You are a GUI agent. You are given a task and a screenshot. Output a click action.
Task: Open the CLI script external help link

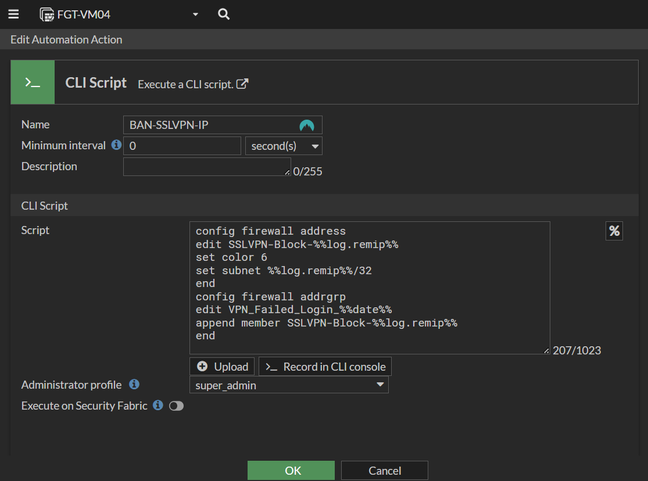[x=242, y=84]
